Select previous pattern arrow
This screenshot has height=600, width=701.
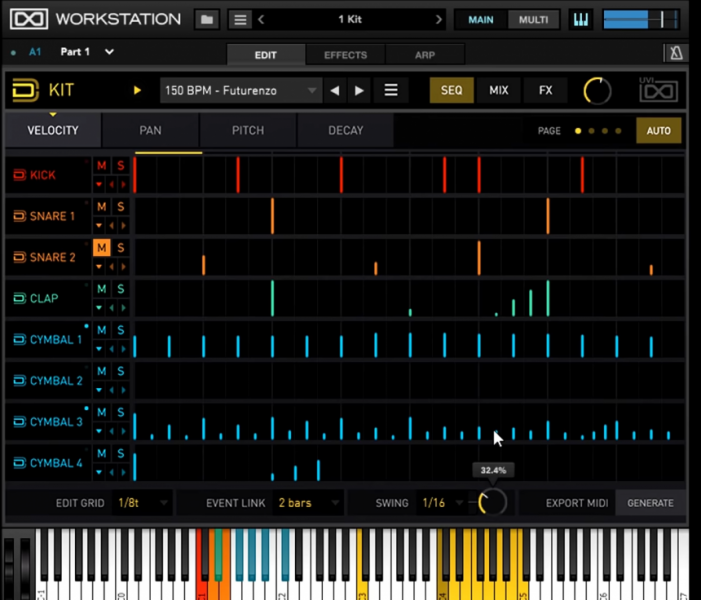click(x=335, y=91)
